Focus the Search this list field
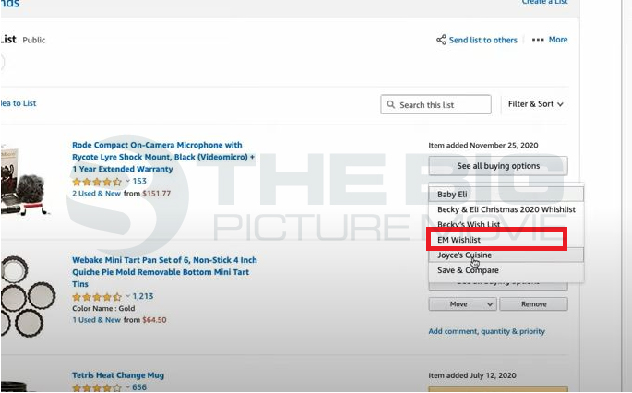The height and width of the screenshot is (393, 632). coord(436,104)
